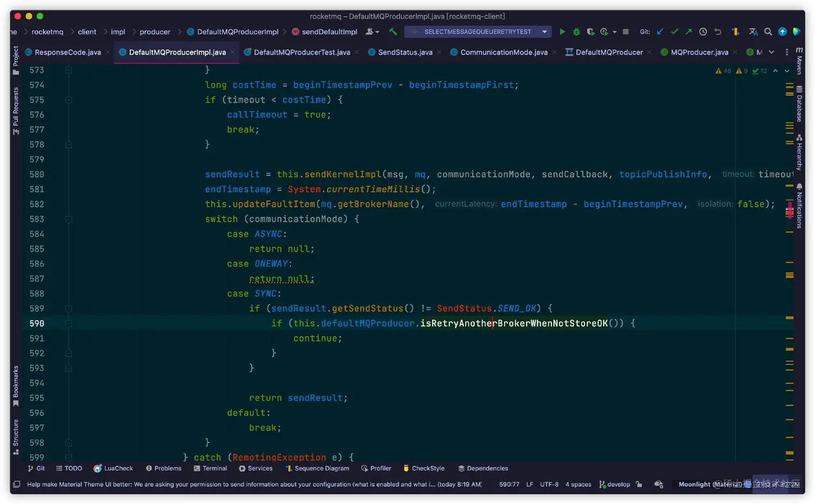The image size is (815, 504).
Task: Fold the if block at line 575
Action: [x=68, y=100]
